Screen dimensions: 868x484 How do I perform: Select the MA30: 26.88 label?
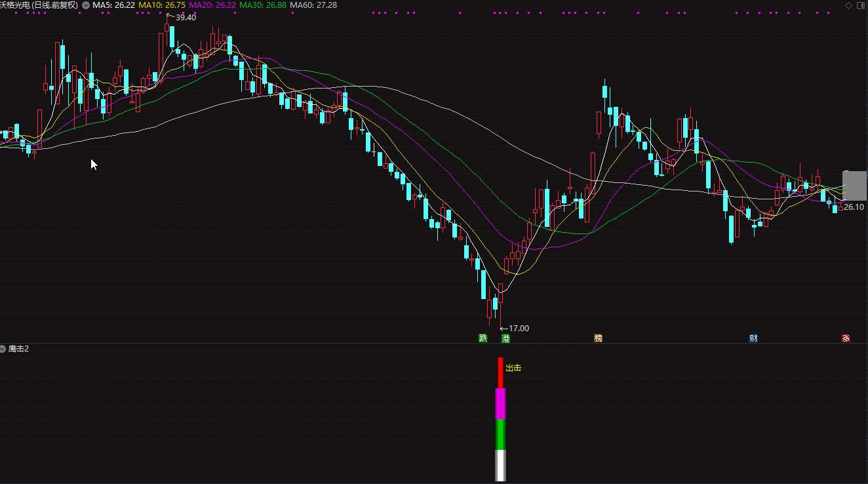point(263,5)
